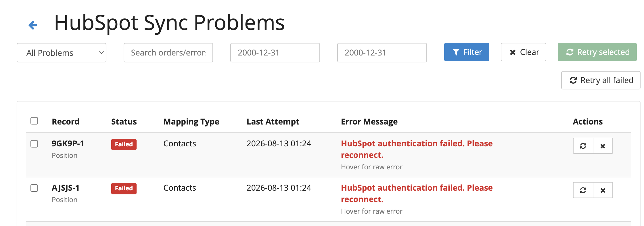Select the checkbox for record 9GK9P-1
Screen dimensions: 644x226
pyautogui.click(x=34, y=144)
